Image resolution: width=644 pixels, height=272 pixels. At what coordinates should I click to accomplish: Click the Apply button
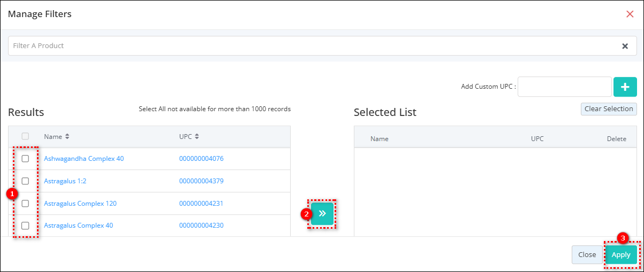coord(621,255)
